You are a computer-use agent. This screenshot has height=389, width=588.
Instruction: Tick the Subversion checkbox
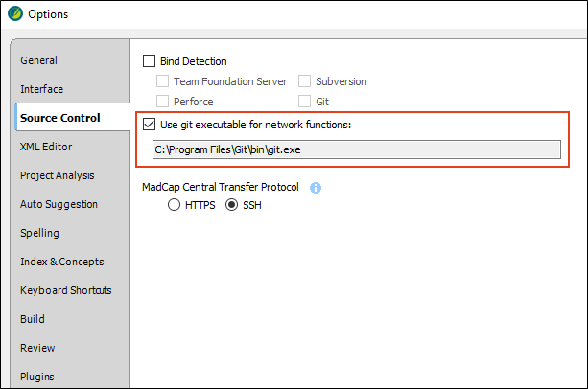tap(304, 80)
